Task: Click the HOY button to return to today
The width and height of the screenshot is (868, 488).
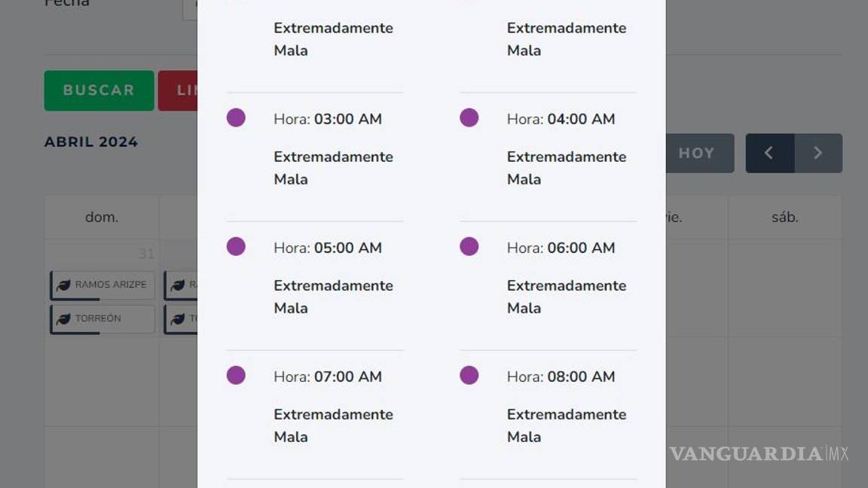Action: [x=697, y=153]
